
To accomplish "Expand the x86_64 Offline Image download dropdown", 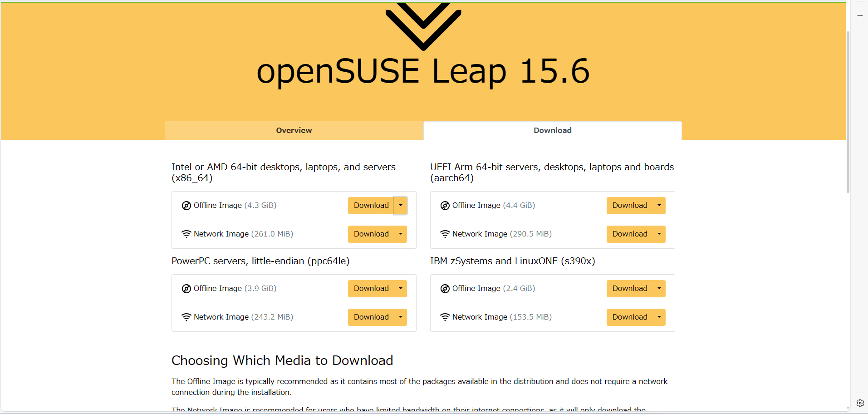I will [400, 205].
